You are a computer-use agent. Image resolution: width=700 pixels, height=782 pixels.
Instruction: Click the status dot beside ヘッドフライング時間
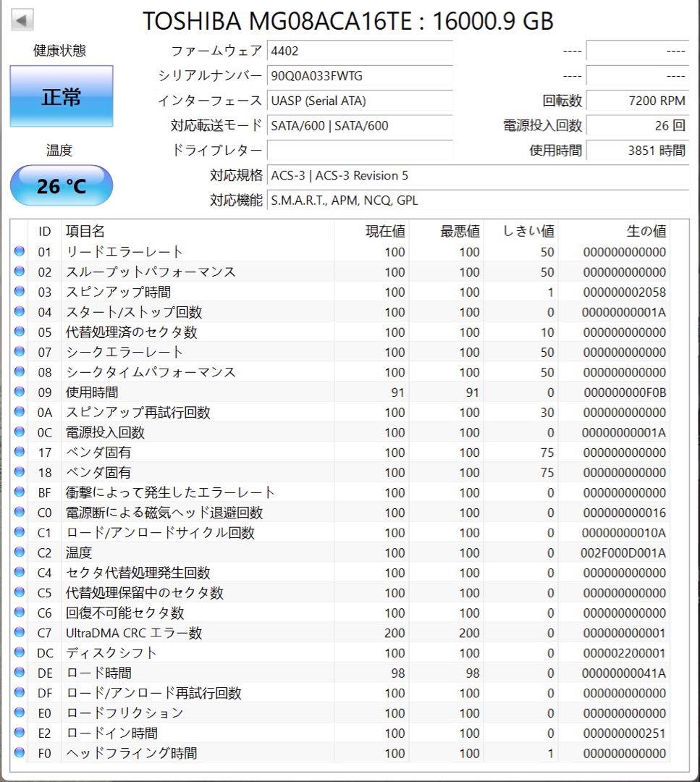tap(20, 753)
